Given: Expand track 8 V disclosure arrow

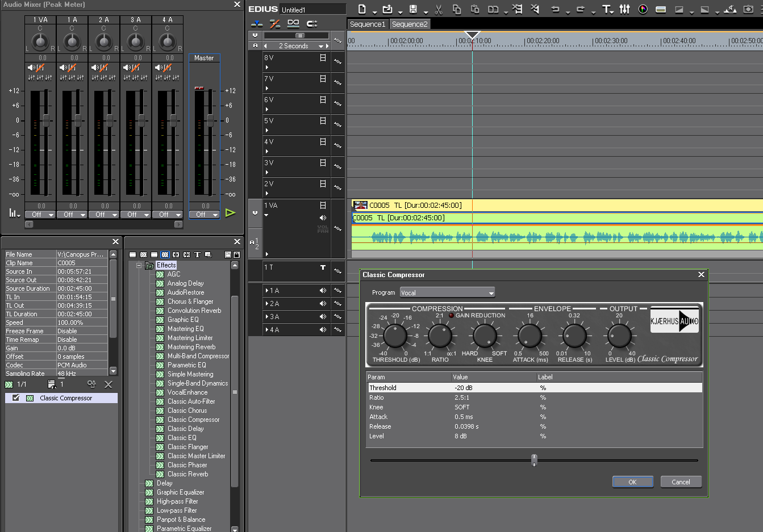Looking at the screenshot, I should click(267, 68).
